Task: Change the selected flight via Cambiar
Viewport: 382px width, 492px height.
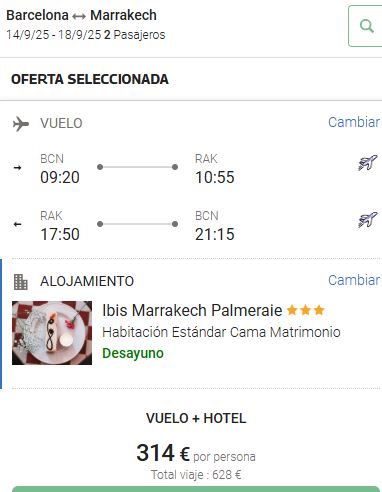Action: (x=354, y=122)
